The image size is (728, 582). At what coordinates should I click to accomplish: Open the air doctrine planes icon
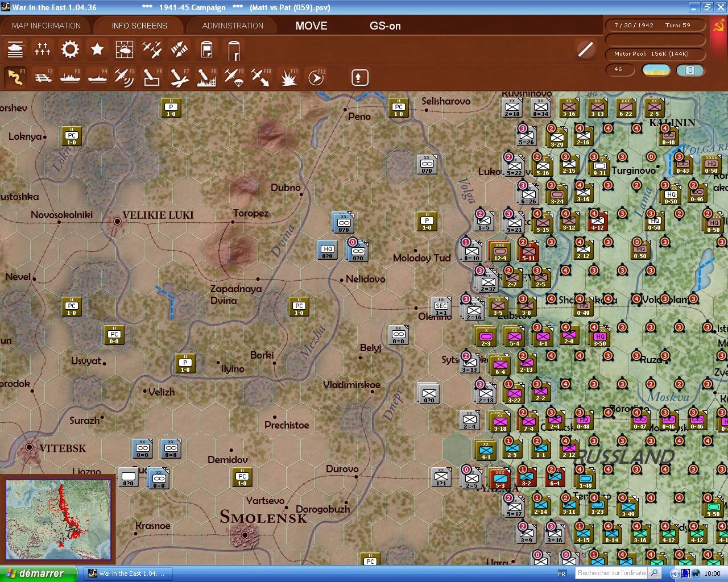click(x=152, y=50)
